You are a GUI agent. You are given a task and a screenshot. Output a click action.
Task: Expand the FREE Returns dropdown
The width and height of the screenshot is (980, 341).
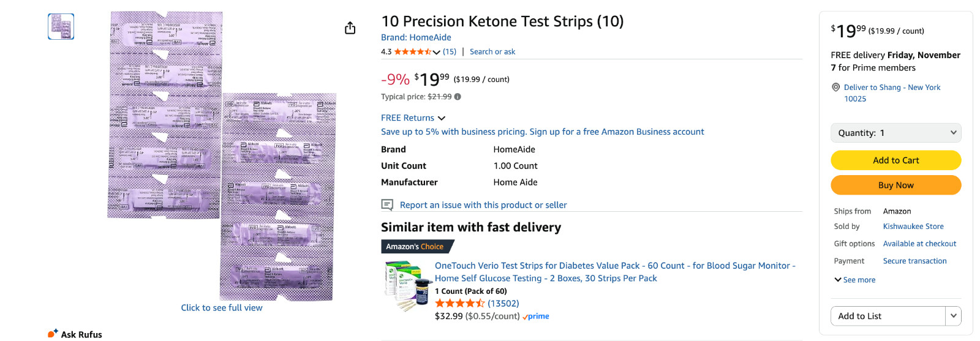click(442, 118)
